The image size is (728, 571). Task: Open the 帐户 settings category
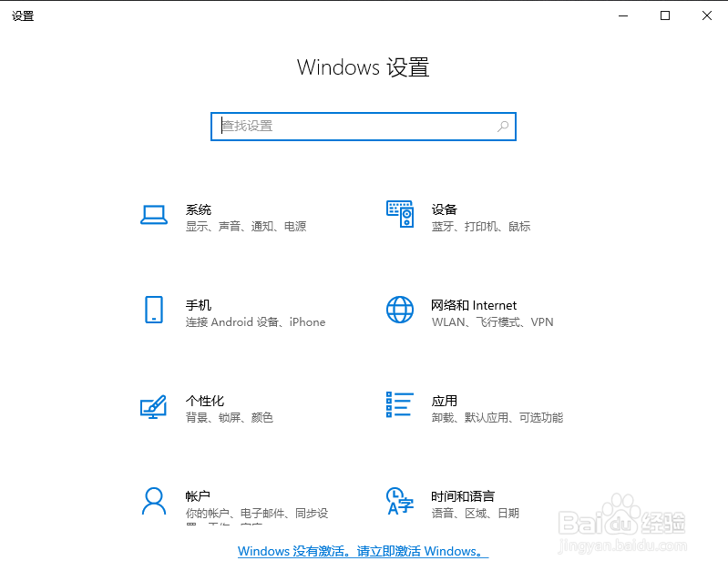coord(198,496)
